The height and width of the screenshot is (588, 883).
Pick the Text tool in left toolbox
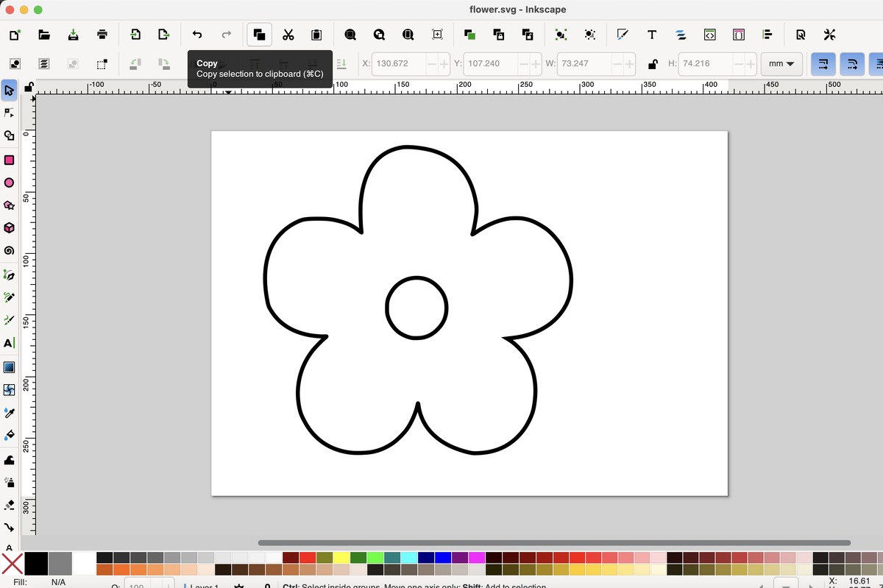tap(10, 344)
